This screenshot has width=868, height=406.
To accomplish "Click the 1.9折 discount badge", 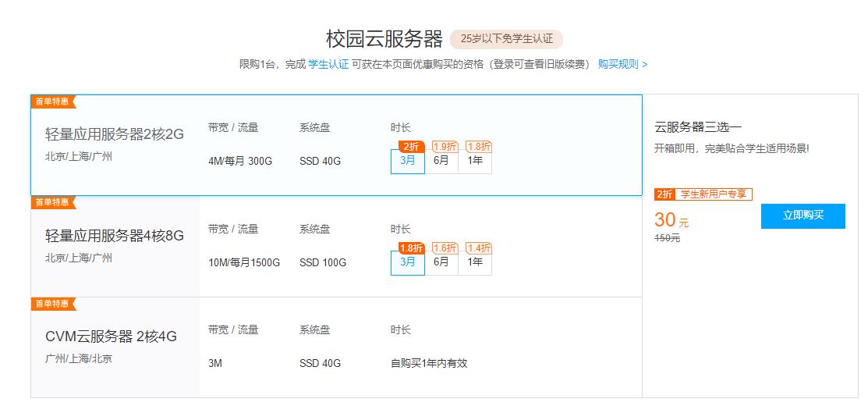I will click(x=445, y=147).
